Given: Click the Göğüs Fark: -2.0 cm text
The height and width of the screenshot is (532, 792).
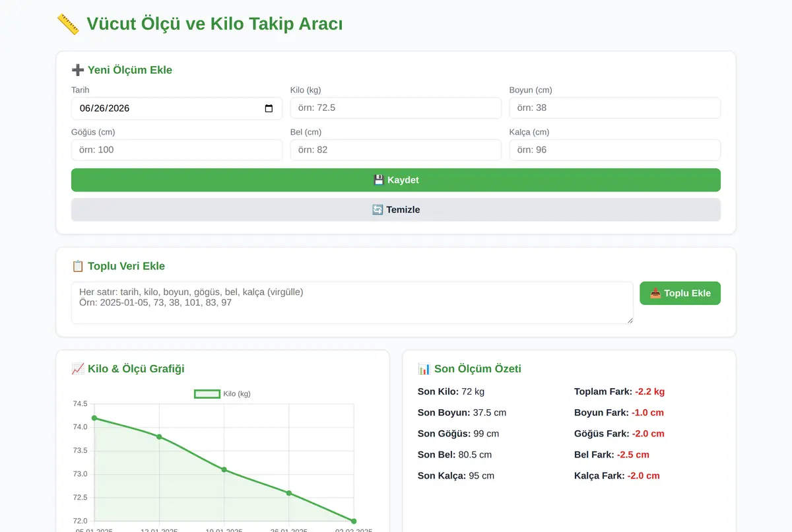Looking at the screenshot, I should pos(619,434).
